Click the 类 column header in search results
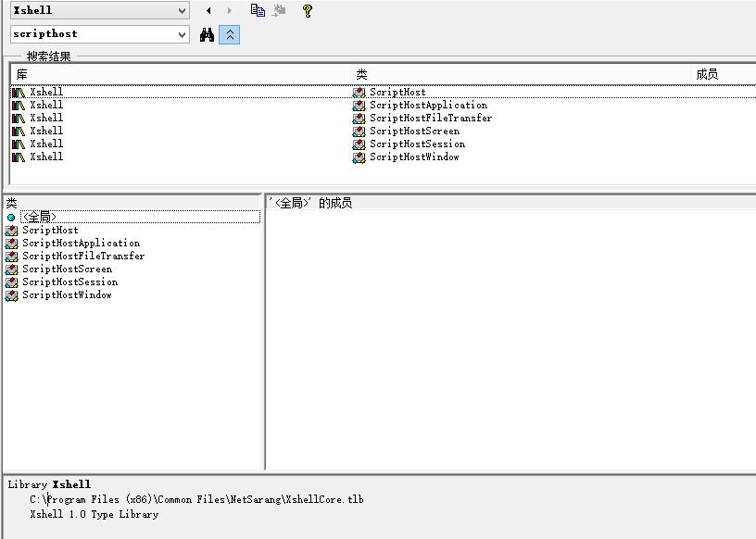The width and height of the screenshot is (756, 539). click(521, 74)
